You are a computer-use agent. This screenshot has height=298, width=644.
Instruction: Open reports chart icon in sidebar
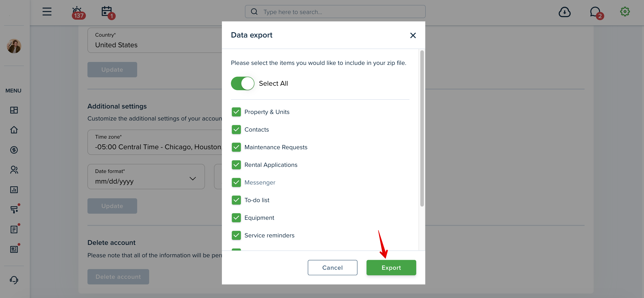coord(14,190)
